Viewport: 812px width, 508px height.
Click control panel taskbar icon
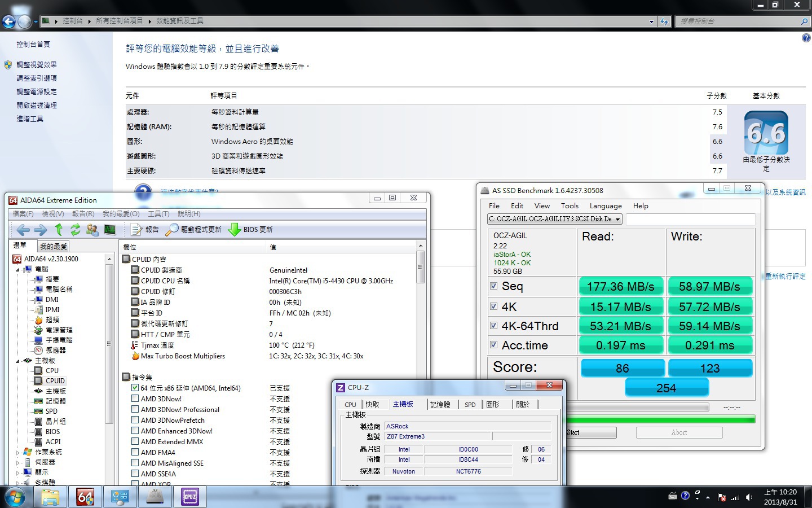pos(120,497)
